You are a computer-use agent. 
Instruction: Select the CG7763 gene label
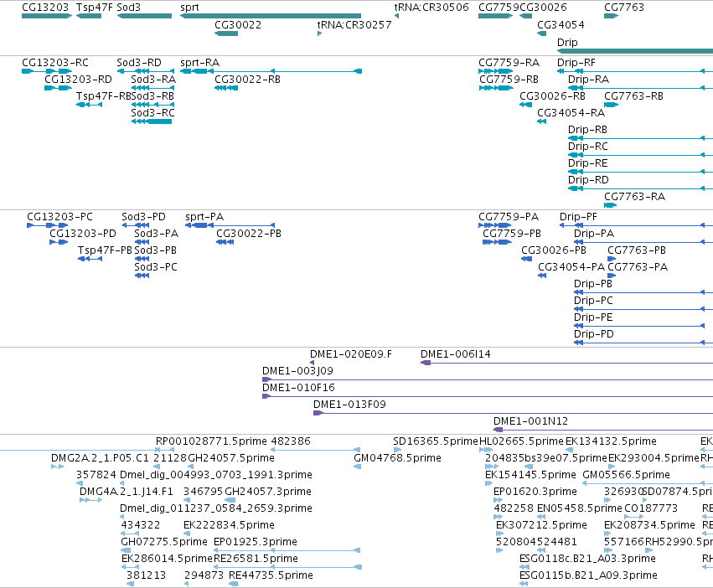tap(624, 8)
